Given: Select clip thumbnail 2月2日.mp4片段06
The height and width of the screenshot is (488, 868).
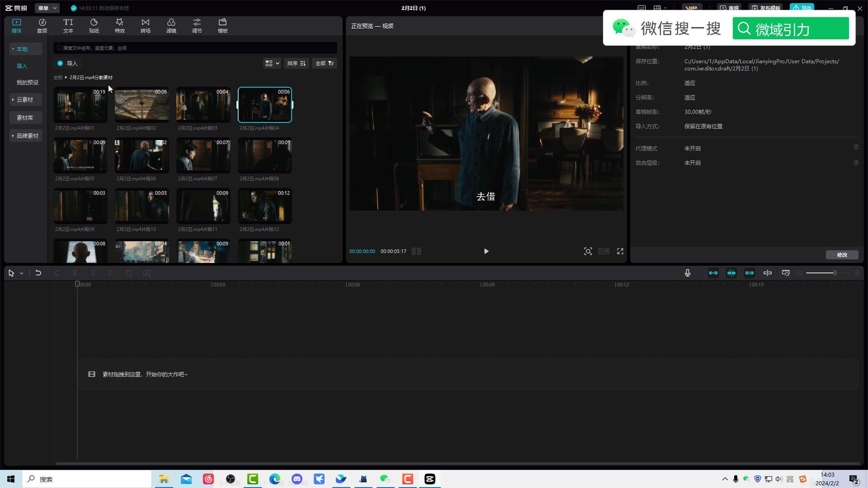Looking at the screenshot, I should point(142,155).
